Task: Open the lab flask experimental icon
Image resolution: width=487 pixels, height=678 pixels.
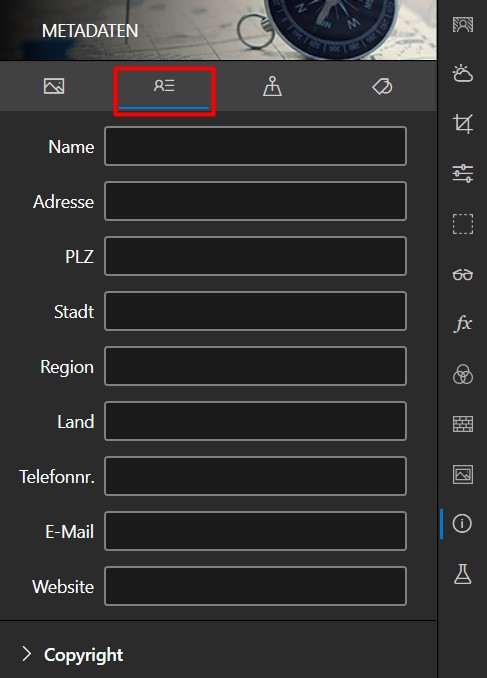Action: (462, 574)
